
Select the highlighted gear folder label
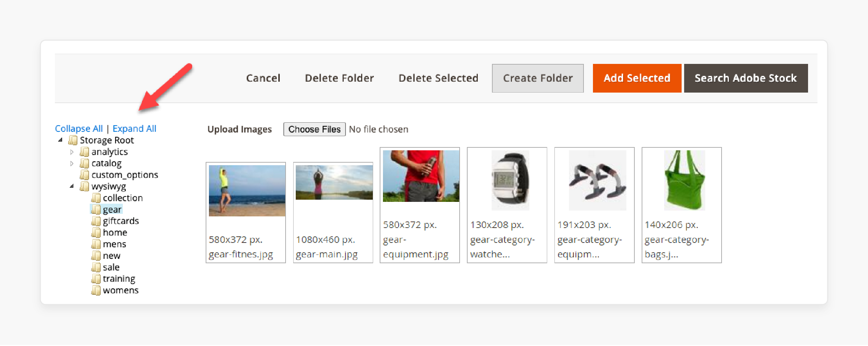pos(112,209)
